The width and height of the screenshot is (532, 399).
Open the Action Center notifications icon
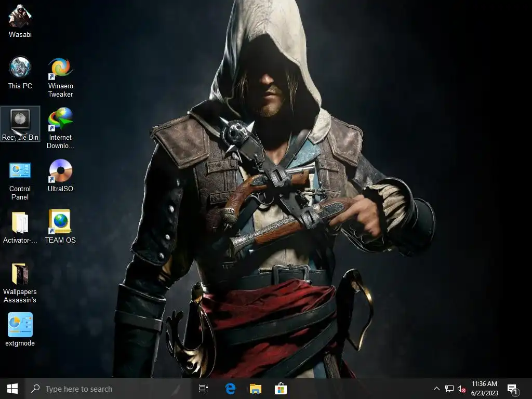pyautogui.click(x=513, y=389)
